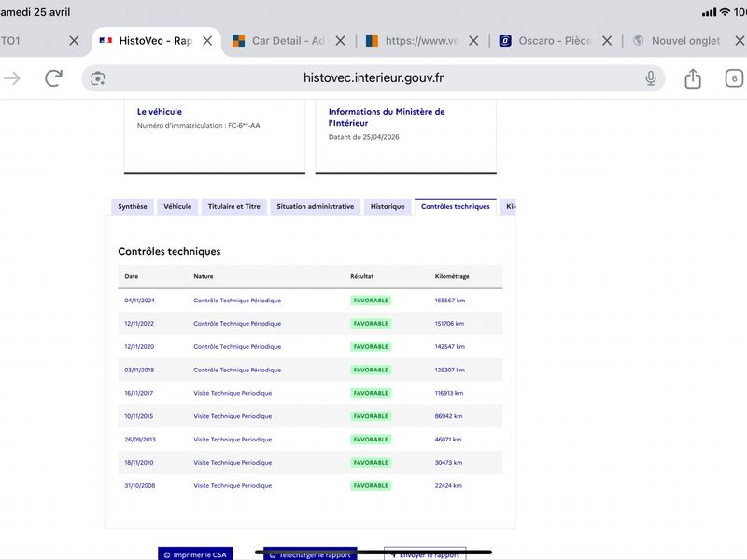Open the Titulaire et Titre tab

click(x=233, y=207)
